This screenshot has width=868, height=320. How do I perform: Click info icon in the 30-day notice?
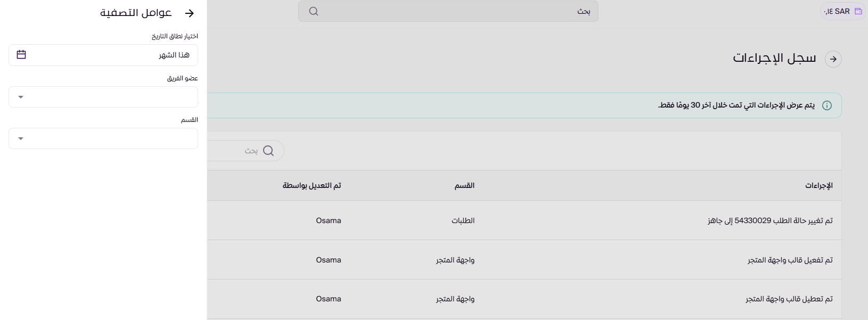coord(827,105)
